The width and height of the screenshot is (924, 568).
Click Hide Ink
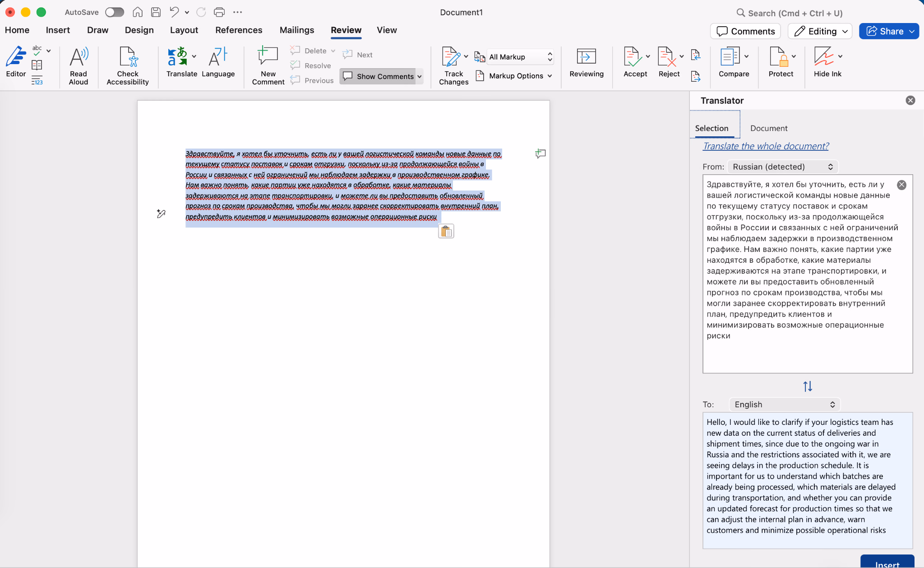827,62
